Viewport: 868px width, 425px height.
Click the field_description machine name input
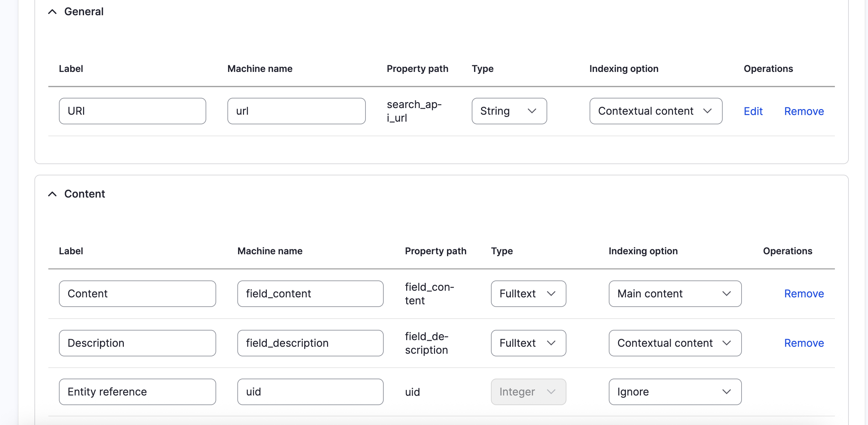(x=310, y=343)
